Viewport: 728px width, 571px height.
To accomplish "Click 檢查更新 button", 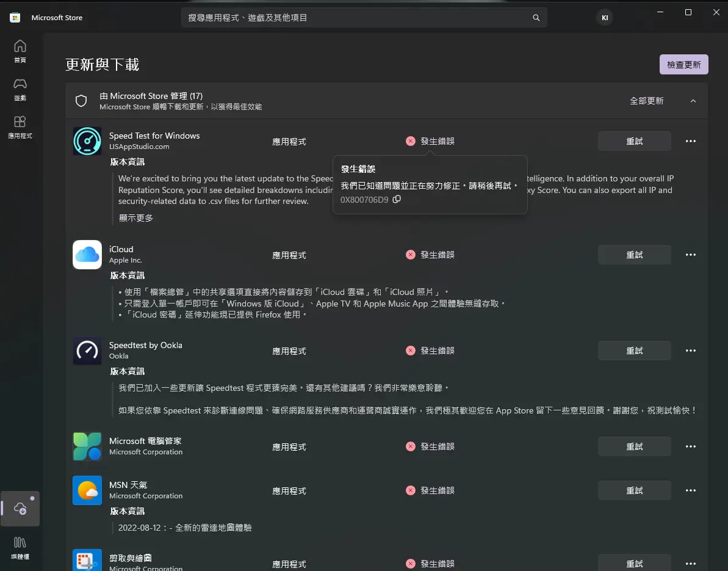I will [683, 65].
